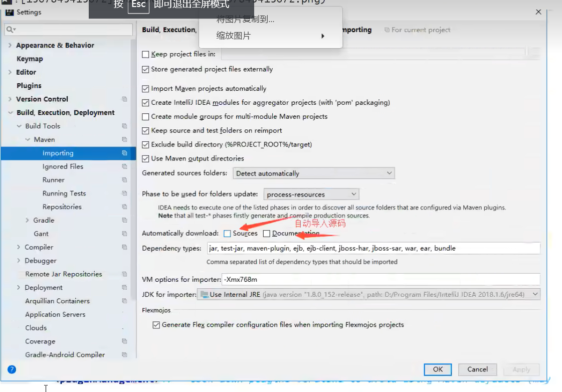Click the VM options for importer field
The height and width of the screenshot is (392, 562).
pos(381,280)
